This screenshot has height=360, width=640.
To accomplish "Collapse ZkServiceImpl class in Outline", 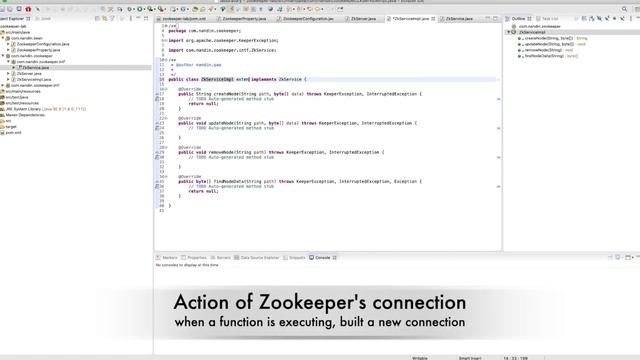I will pyautogui.click(x=509, y=32).
